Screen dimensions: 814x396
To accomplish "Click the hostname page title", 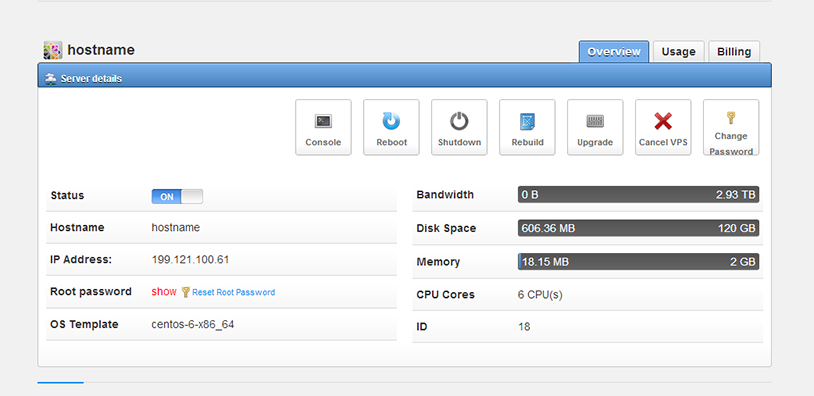I will (101, 50).
